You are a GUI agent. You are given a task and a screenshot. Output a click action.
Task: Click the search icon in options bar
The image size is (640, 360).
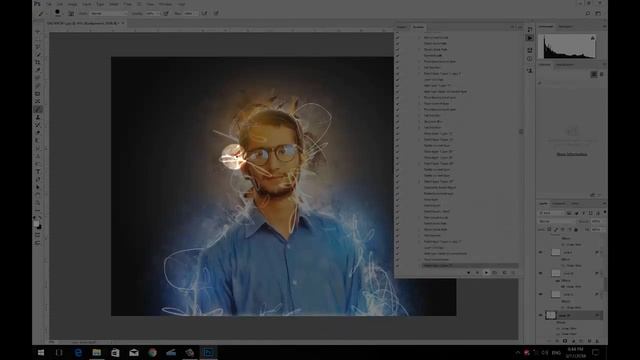click(x=588, y=13)
